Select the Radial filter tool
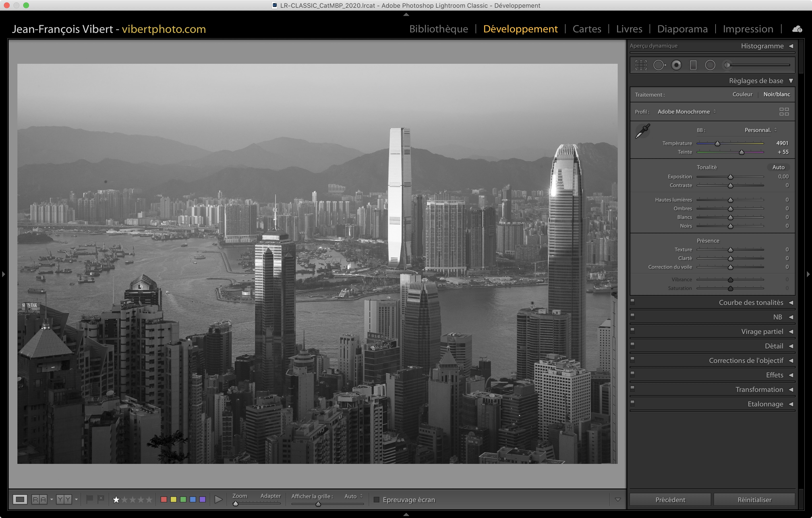Viewport: 812px width, 518px height. tap(710, 65)
